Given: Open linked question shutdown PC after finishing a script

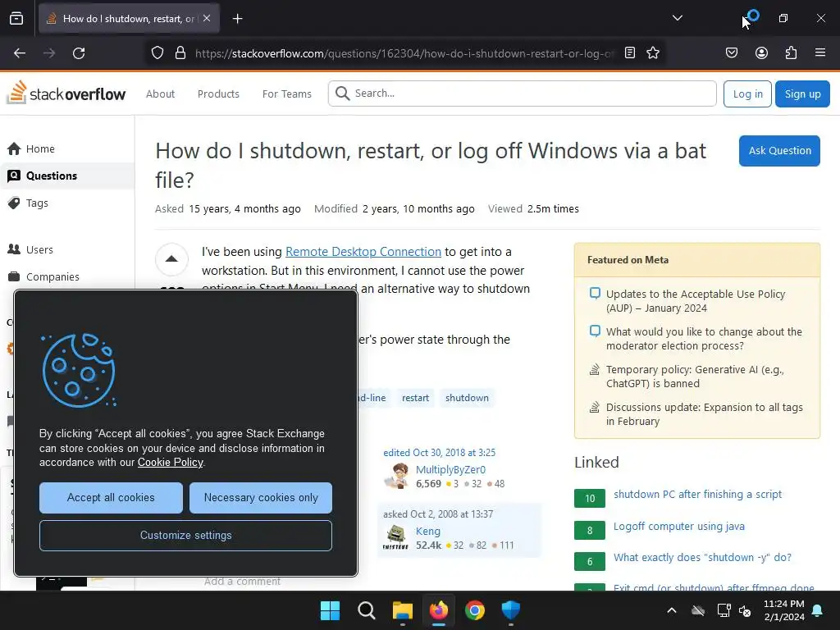Looking at the screenshot, I should click(x=697, y=494).
